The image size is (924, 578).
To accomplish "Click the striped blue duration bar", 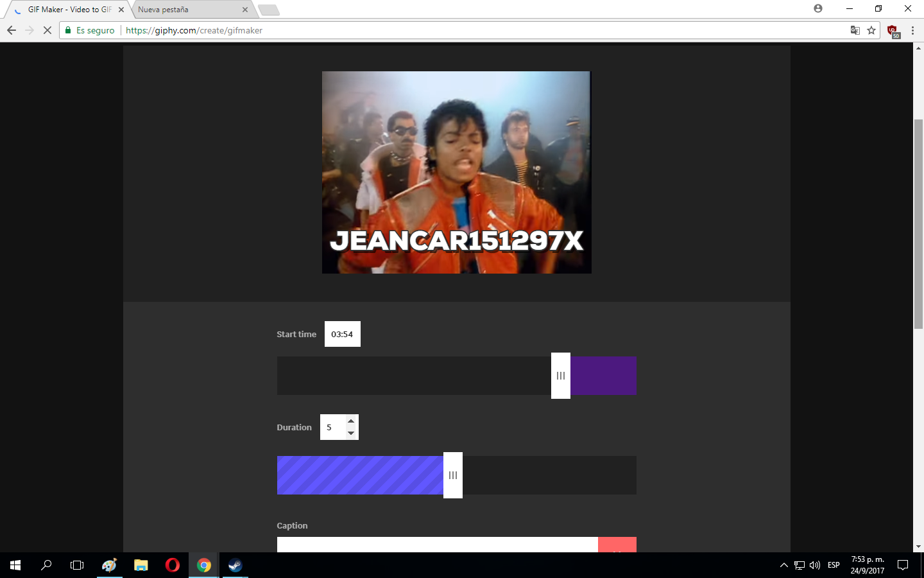I will (360, 475).
